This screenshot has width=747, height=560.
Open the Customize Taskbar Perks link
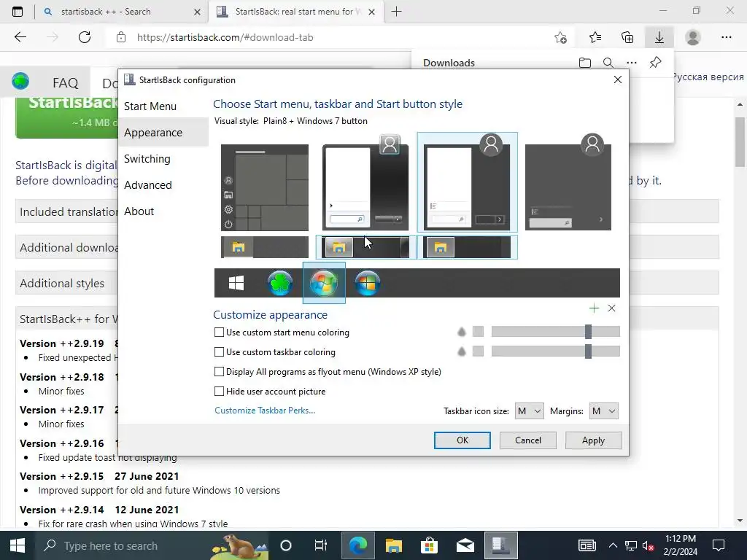click(265, 411)
